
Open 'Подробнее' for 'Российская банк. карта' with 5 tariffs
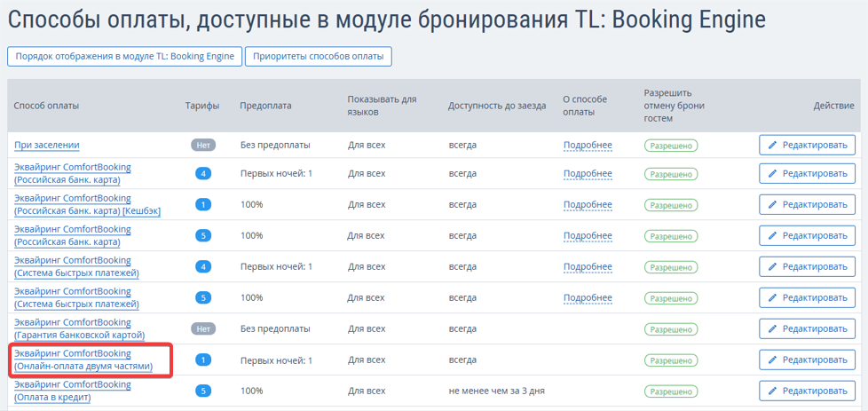tap(588, 236)
